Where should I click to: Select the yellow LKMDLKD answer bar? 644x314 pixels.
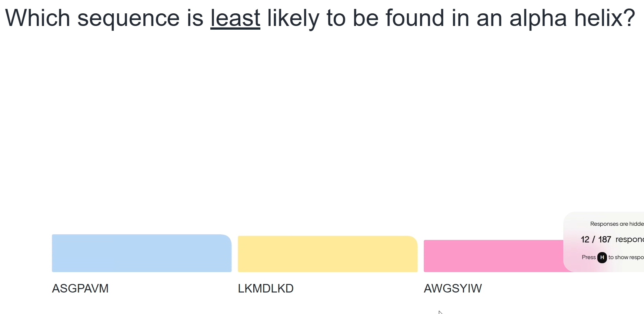point(327,254)
